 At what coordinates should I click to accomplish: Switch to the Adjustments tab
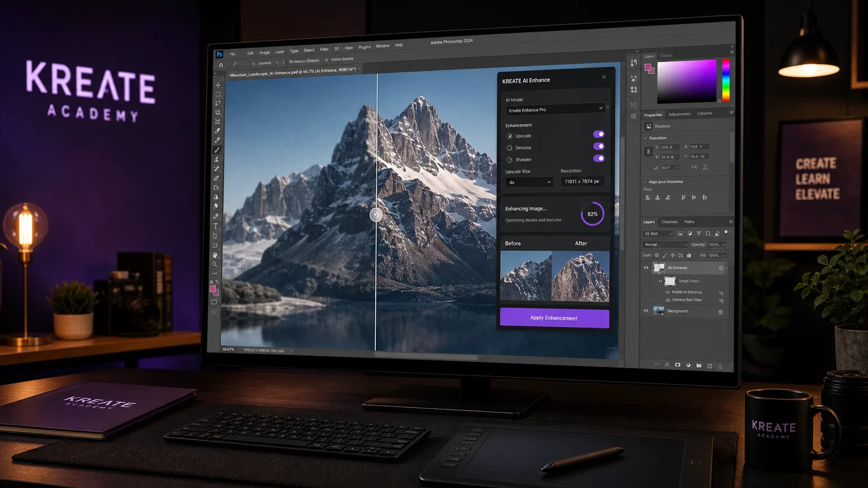(679, 114)
